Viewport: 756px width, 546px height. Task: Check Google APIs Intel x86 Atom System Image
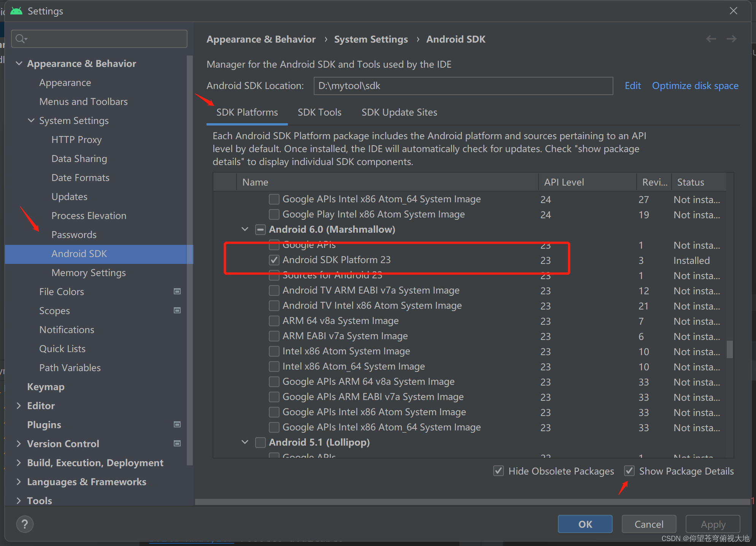(x=274, y=412)
